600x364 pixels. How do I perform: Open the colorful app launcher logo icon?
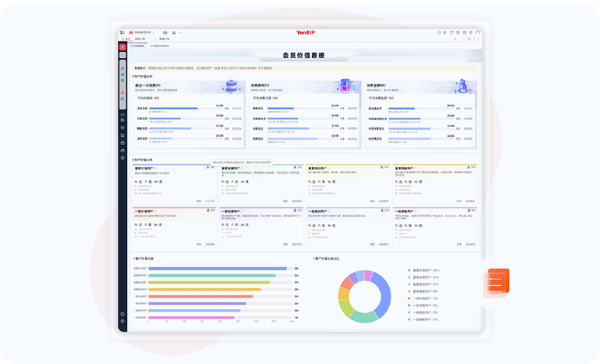point(122,32)
